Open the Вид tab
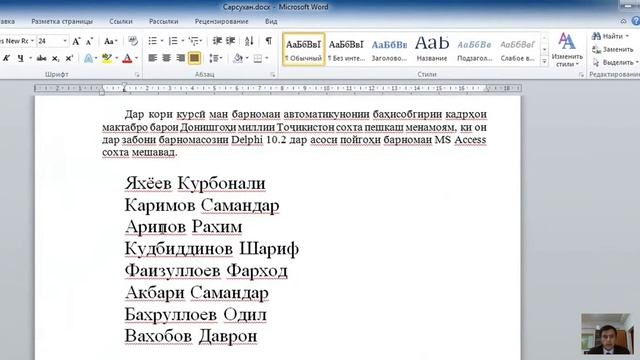 click(271, 21)
